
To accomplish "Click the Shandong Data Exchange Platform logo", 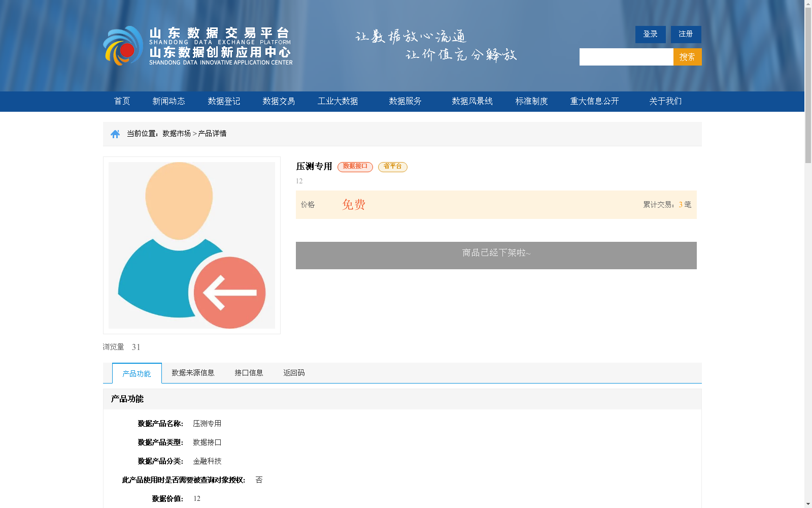I will [198, 46].
